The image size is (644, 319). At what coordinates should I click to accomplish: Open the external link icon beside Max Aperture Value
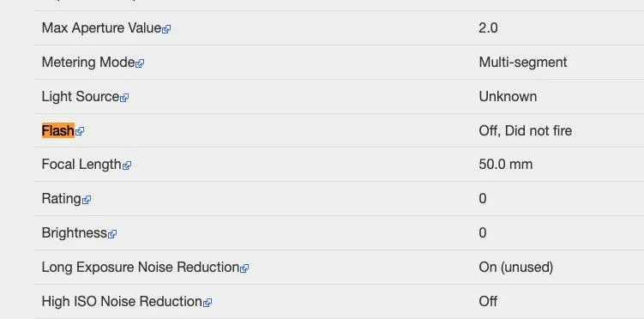click(x=166, y=29)
